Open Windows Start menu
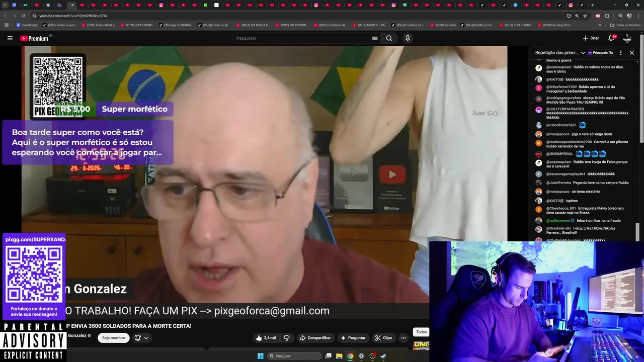This screenshot has width=644, height=362. (x=260, y=356)
